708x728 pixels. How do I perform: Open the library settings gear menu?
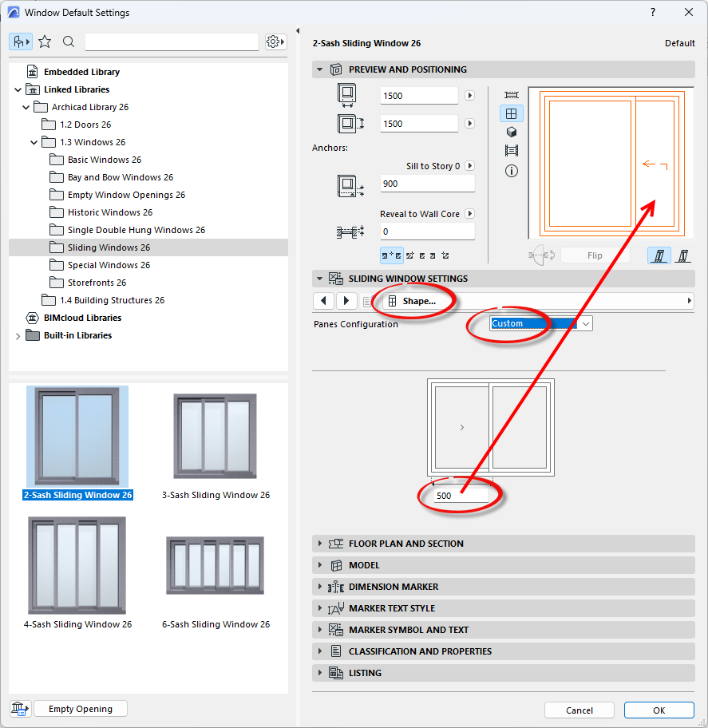pyautogui.click(x=275, y=42)
